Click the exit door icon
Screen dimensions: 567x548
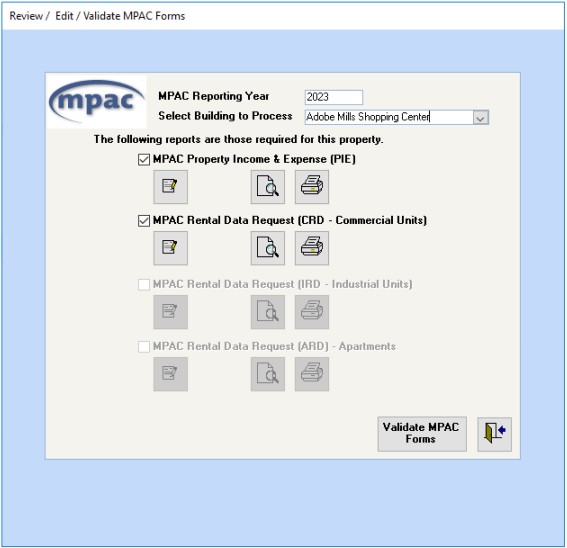(494, 434)
